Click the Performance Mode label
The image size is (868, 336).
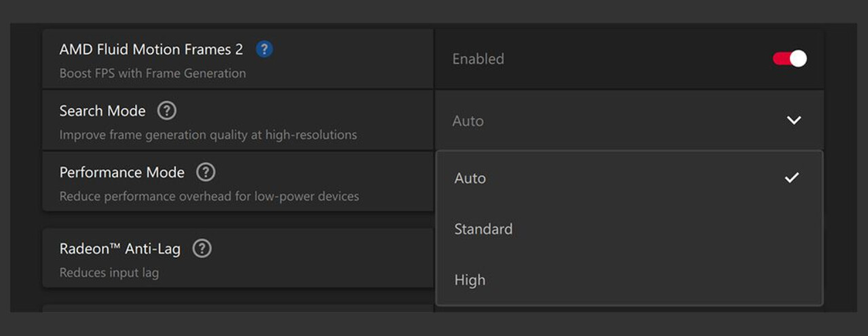click(122, 172)
